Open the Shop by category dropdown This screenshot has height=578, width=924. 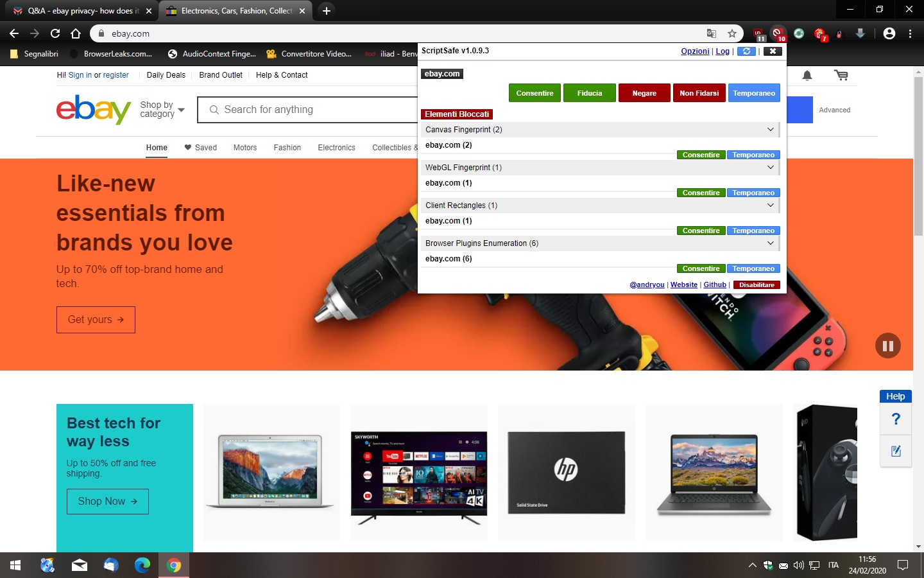click(x=162, y=109)
